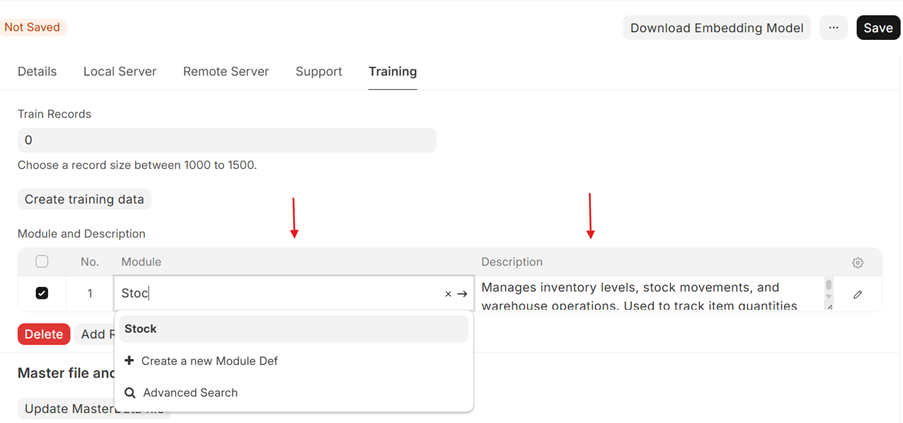Click plus icon to create new Module Def

tap(130, 361)
